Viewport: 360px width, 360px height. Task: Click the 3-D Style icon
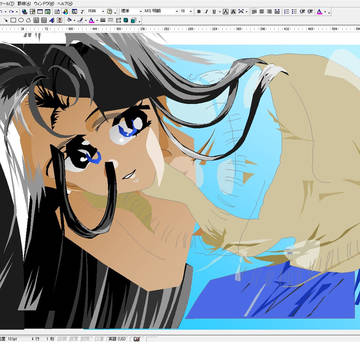point(133,20)
